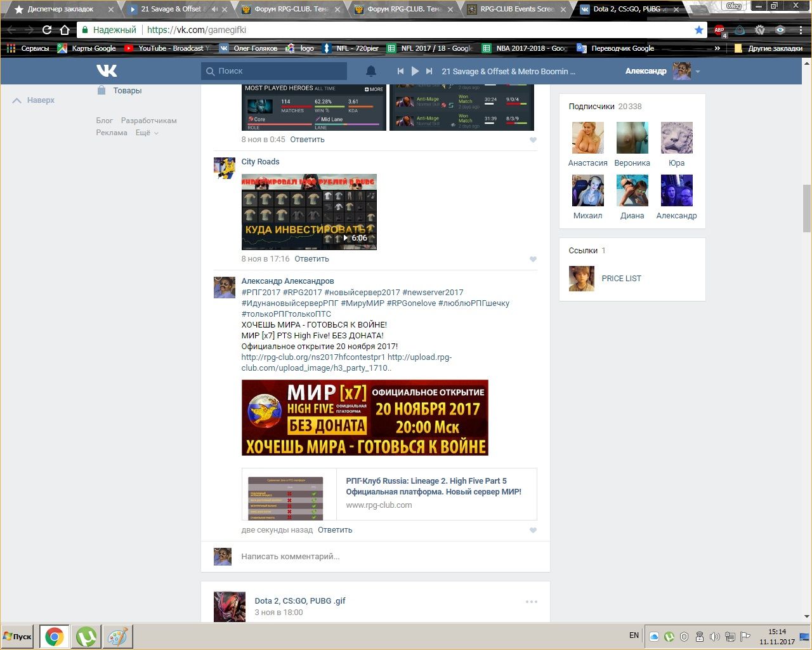Open the МИР x7 High Five banner image
The image size is (812, 650).
(365, 418)
